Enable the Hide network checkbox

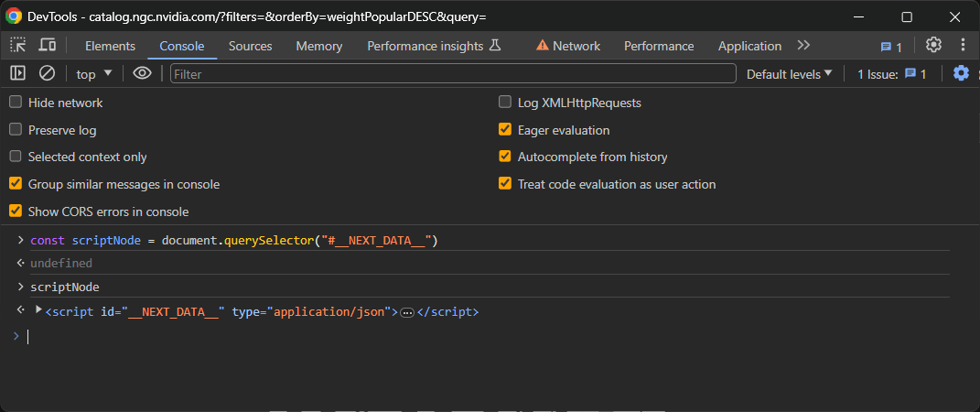click(x=16, y=103)
